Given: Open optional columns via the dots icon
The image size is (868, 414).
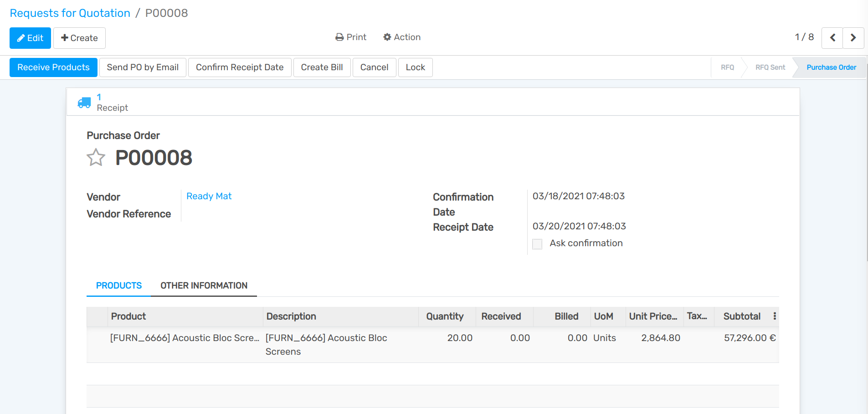Looking at the screenshot, I should pyautogui.click(x=775, y=316).
